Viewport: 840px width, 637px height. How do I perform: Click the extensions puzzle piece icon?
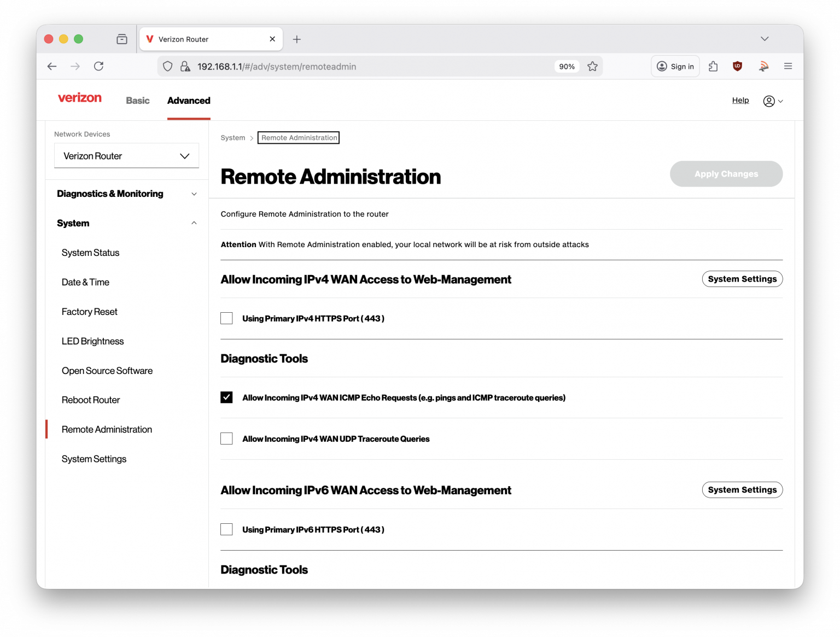point(713,66)
